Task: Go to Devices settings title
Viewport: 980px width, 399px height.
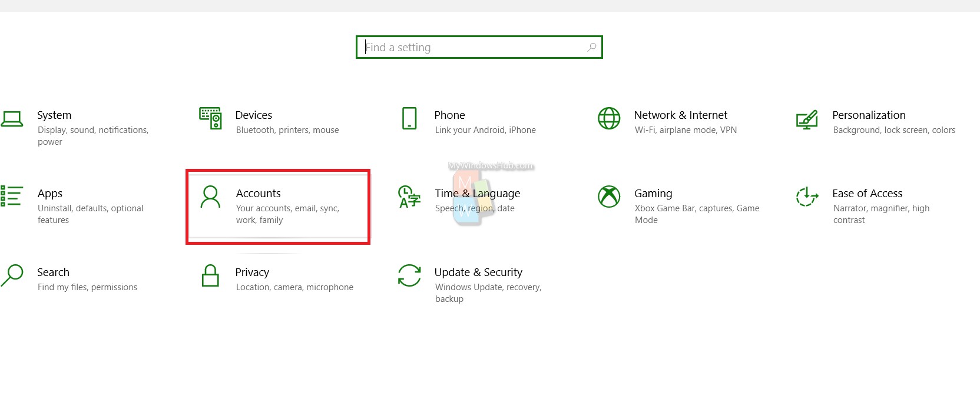Action: pyautogui.click(x=254, y=115)
